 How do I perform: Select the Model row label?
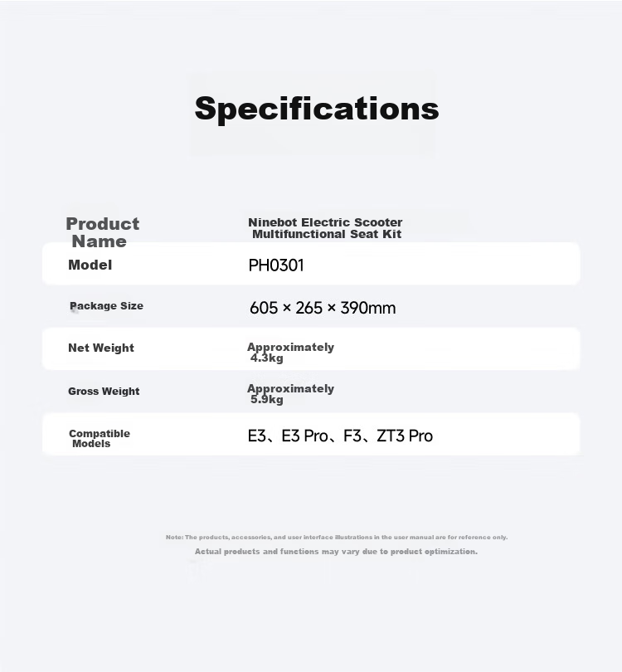tap(90, 265)
